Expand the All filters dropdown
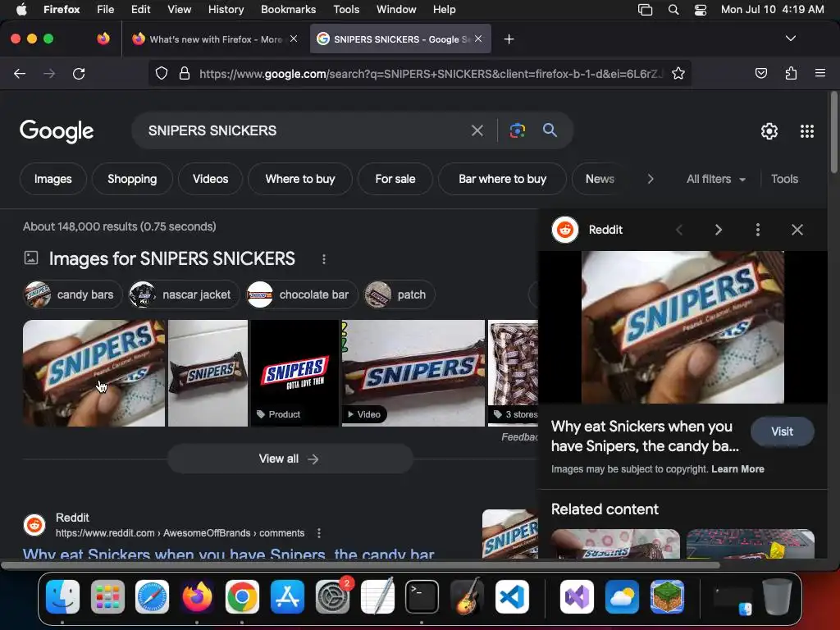 715,179
